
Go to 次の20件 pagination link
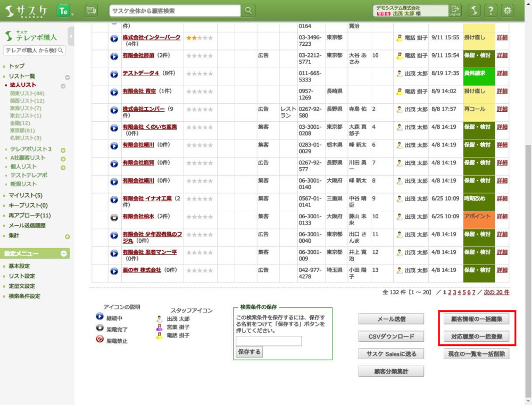496,292
